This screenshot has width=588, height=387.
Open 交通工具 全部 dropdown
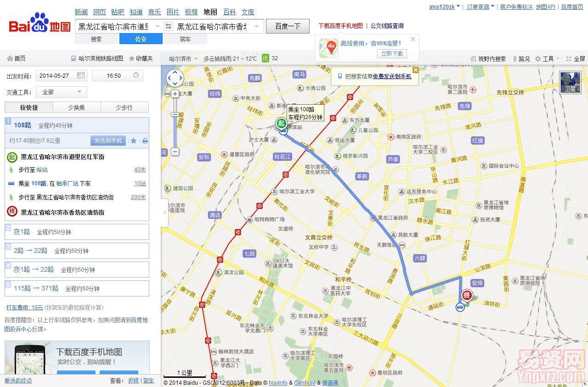click(62, 92)
